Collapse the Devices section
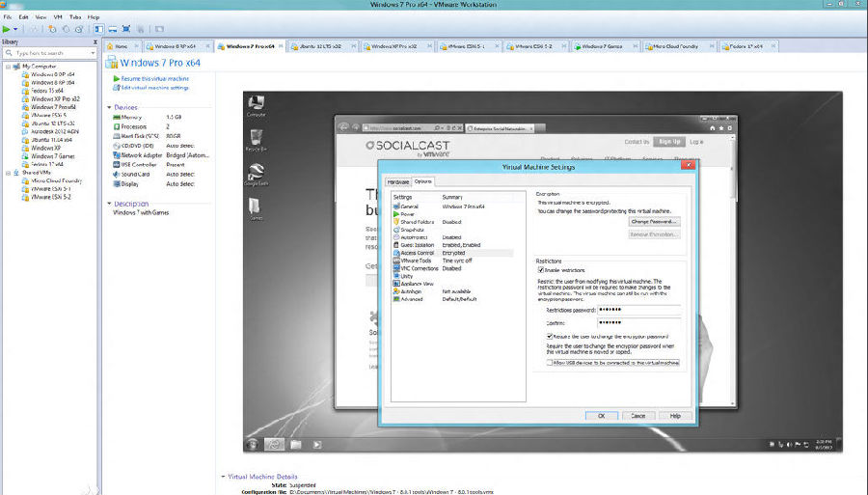 (109, 107)
